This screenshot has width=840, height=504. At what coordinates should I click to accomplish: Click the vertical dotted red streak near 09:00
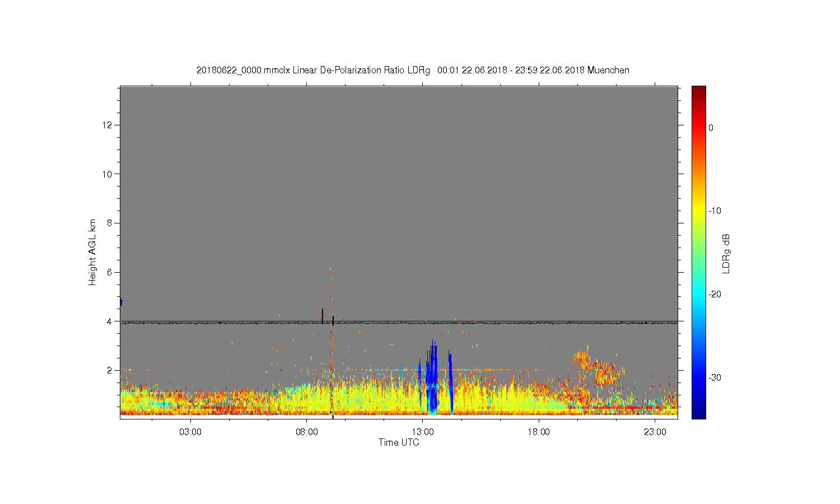click(332, 343)
